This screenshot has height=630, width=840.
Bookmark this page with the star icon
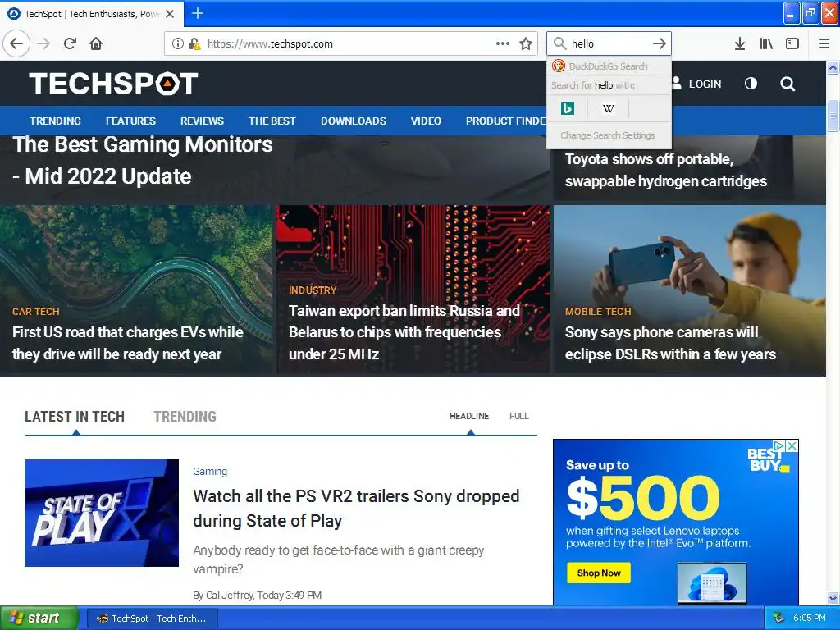click(x=526, y=43)
